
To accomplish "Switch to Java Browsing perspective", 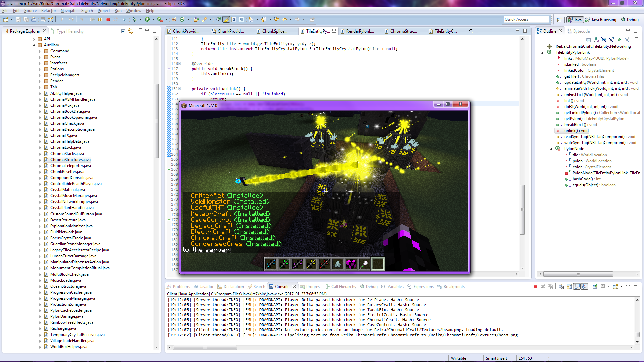I will tap(601, 20).
